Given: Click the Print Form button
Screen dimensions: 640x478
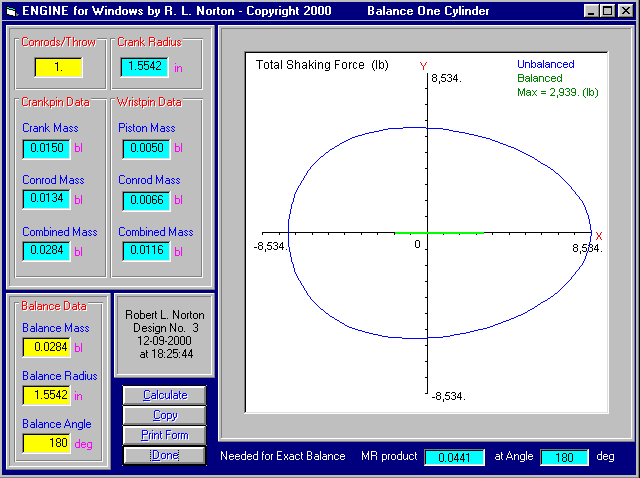Looking at the screenshot, I should [x=164, y=435].
